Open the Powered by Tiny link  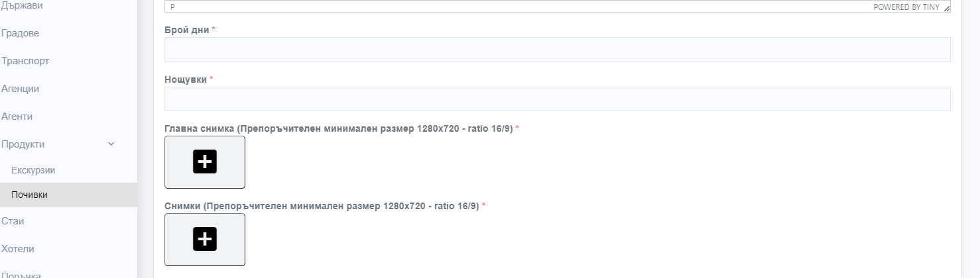[x=906, y=7]
